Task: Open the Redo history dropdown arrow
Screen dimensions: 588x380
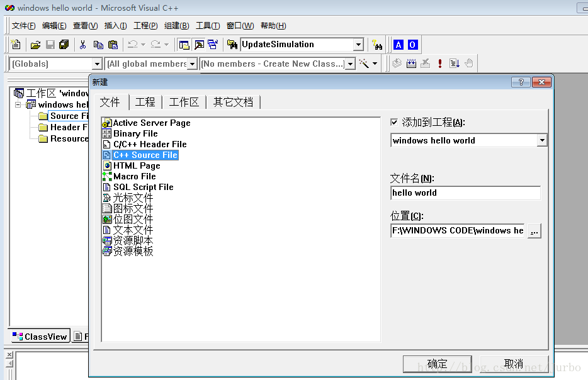Action: tap(166, 45)
